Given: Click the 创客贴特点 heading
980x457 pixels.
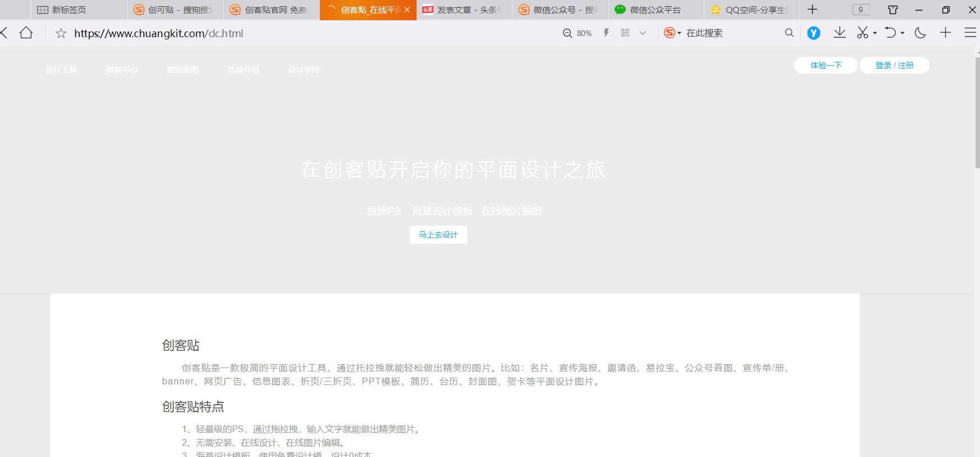Looking at the screenshot, I should coord(193,406).
